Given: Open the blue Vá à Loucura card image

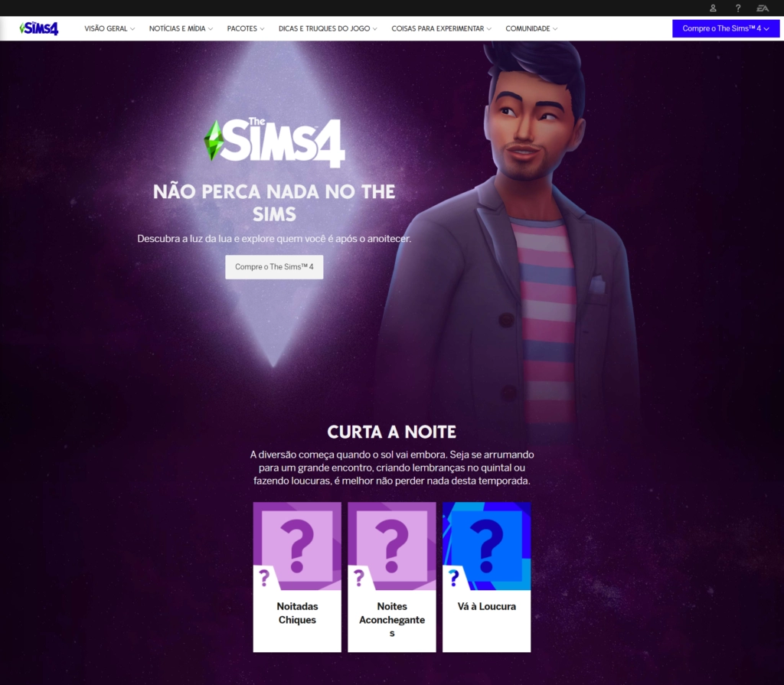Looking at the screenshot, I should tap(486, 546).
